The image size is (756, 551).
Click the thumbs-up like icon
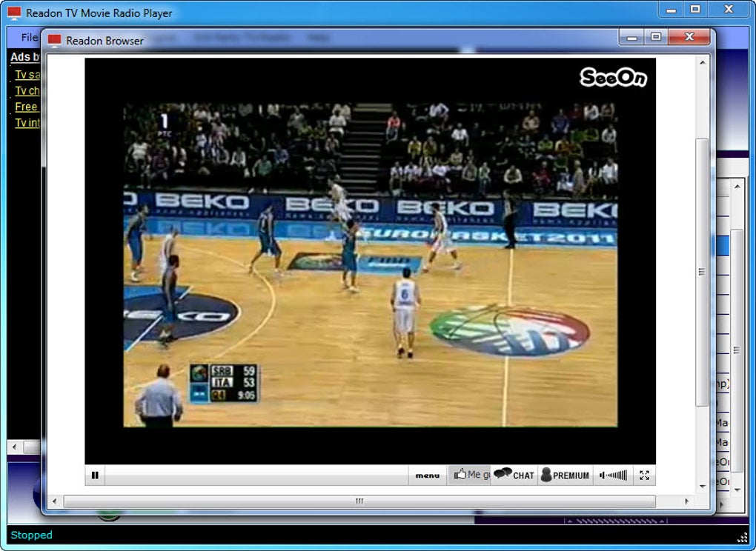coord(460,475)
